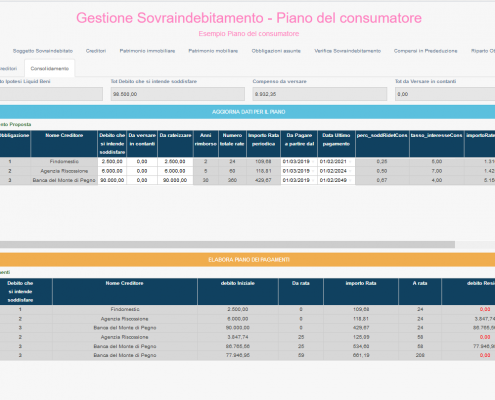The image size is (495, 400).
Task: Click the Da rata value 59
Action: coord(301,355)
